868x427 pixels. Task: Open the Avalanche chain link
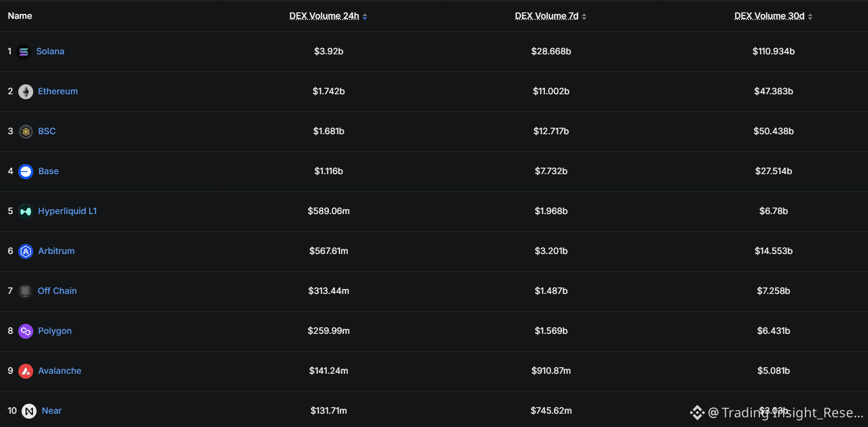tap(59, 371)
